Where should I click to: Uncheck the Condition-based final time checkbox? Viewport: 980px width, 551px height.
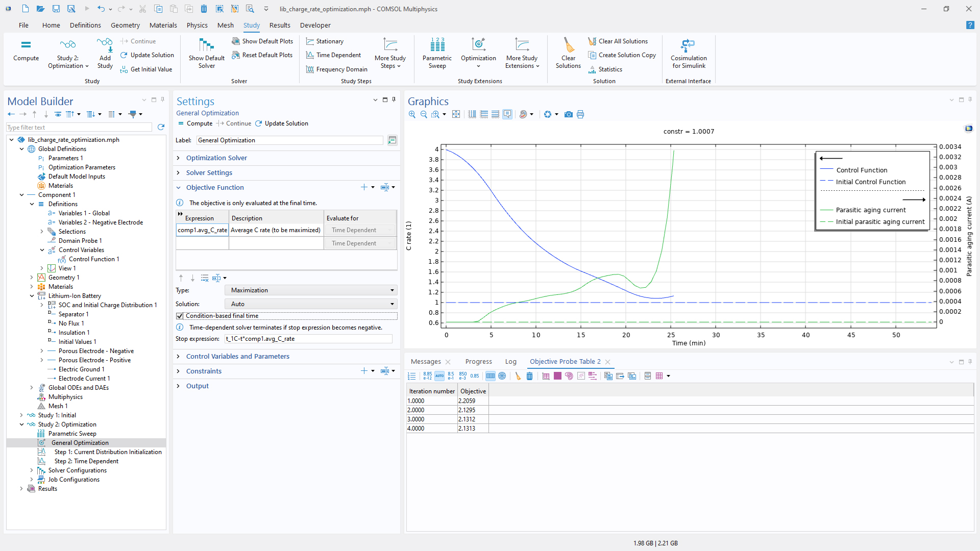point(180,316)
